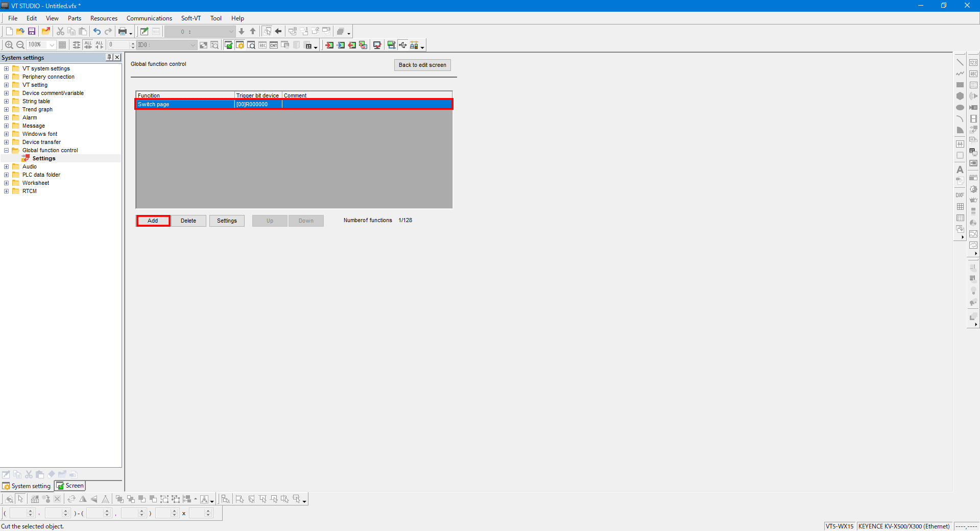Switch to the Screen view tab
Image resolution: width=980 pixels, height=531 pixels.
(70, 486)
